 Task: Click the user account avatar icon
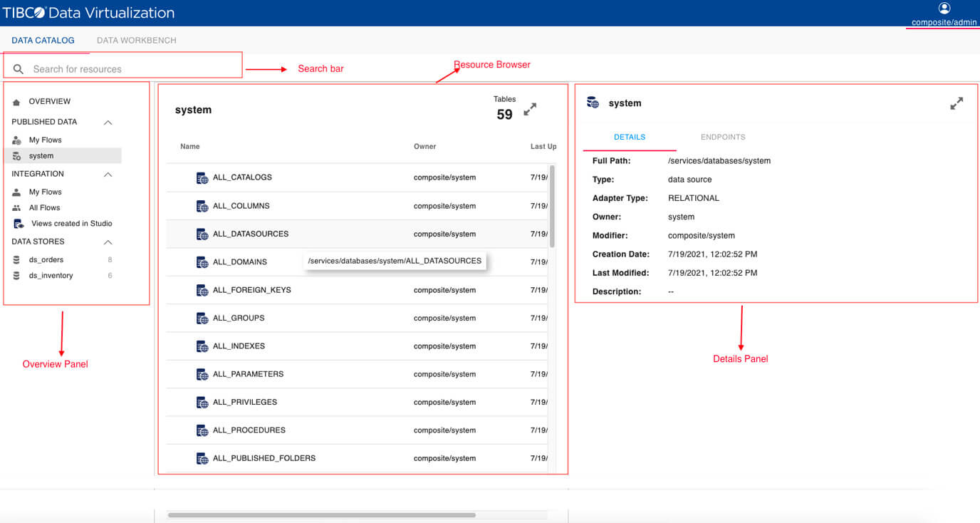pyautogui.click(x=944, y=9)
